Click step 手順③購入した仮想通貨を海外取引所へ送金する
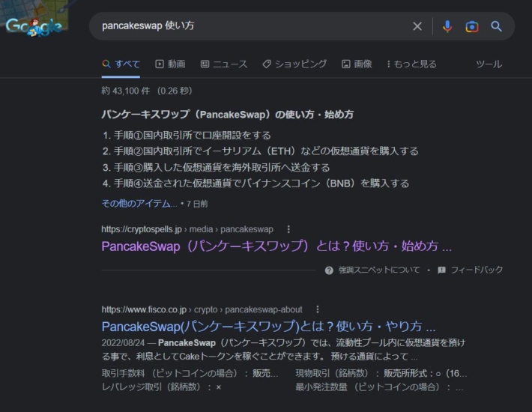 222,168
